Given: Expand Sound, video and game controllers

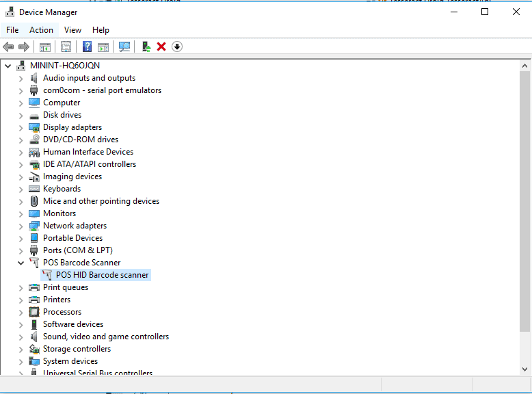Looking at the screenshot, I should point(21,337).
